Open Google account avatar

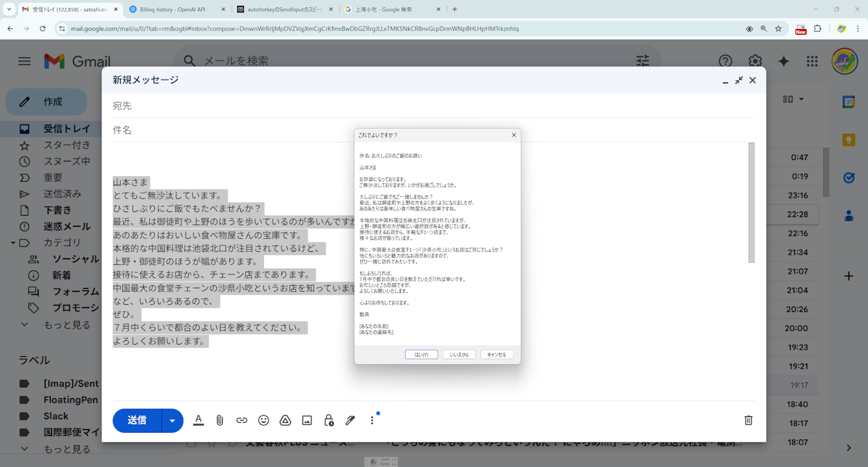(x=844, y=62)
